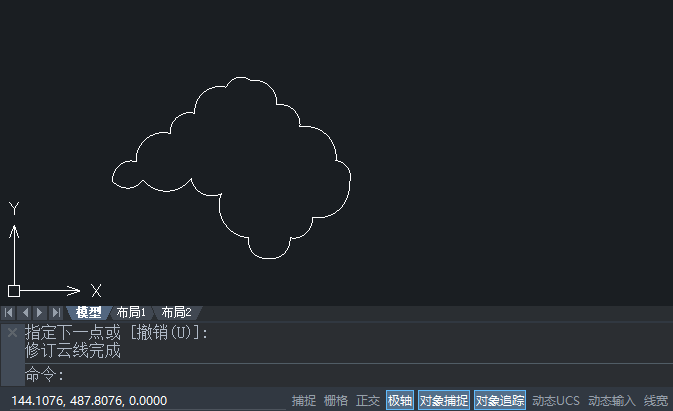Enable 正交 ortho mode
This screenshot has width=673, height=411.
pos(368,401)
